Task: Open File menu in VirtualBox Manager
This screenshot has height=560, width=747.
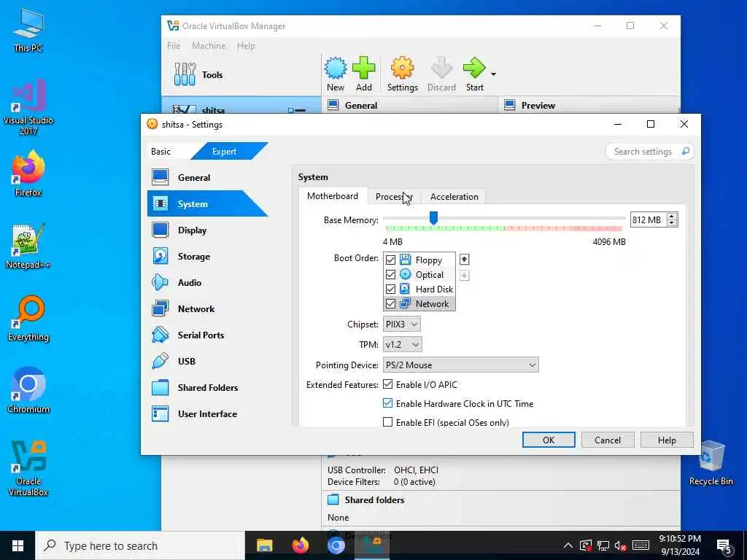Action: (174, 46)
